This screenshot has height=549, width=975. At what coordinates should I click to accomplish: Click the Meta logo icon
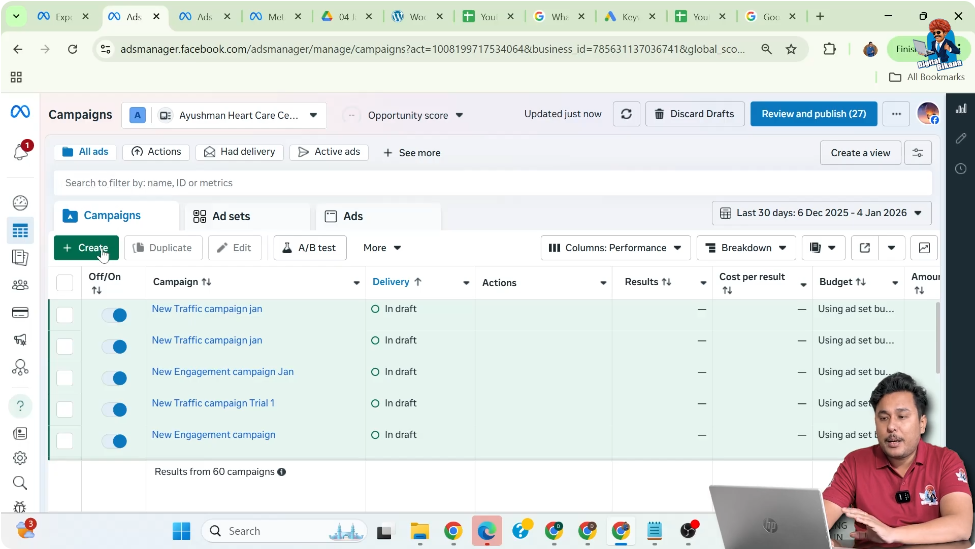pyautogui.click(x=20, y=112)
